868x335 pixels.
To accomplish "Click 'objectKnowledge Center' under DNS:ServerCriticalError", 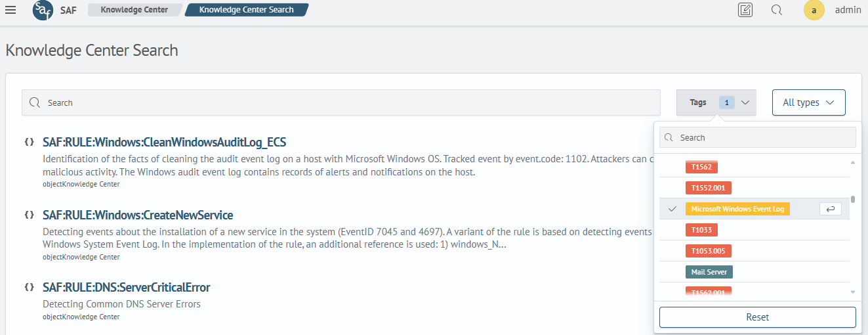I will coord(81,317).
